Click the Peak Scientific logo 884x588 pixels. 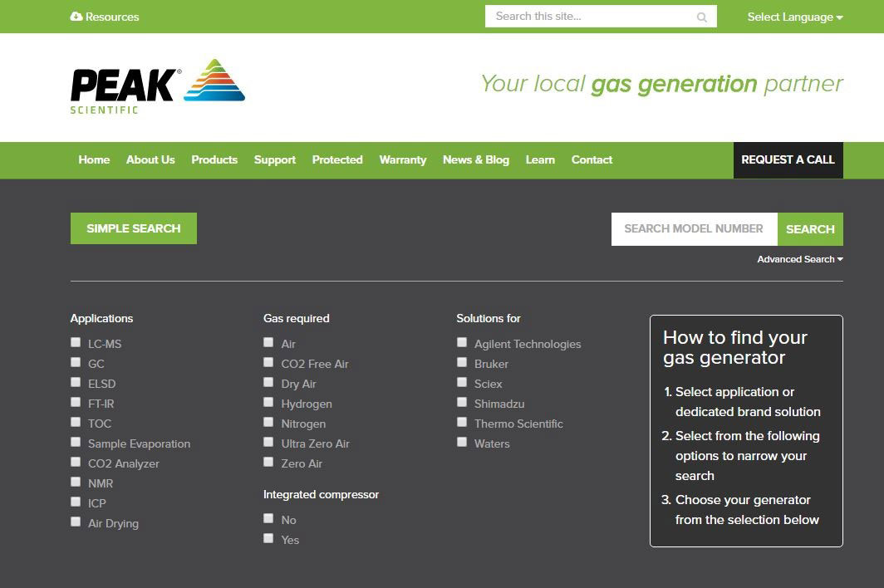point(157,86)
